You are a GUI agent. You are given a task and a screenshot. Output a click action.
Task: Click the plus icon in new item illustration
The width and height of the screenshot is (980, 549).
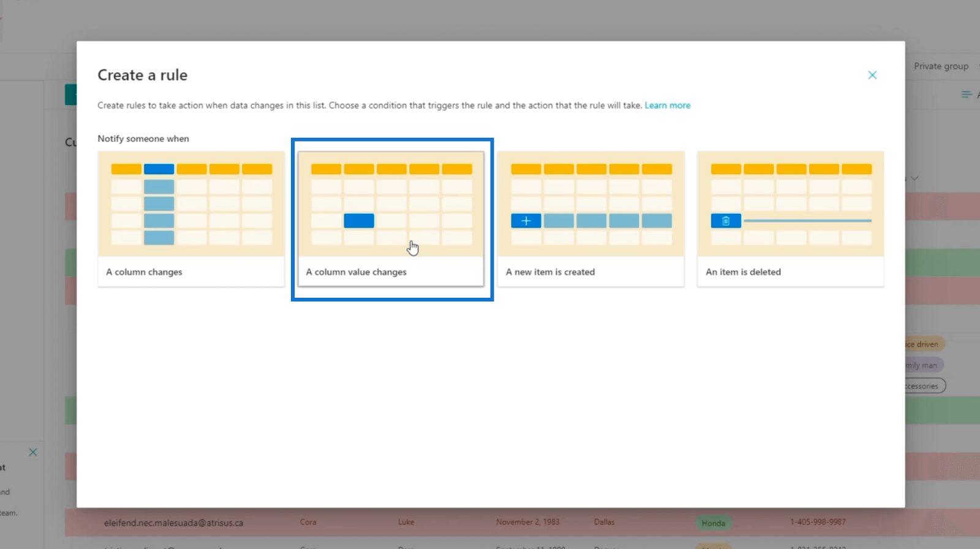click(526, 221)
